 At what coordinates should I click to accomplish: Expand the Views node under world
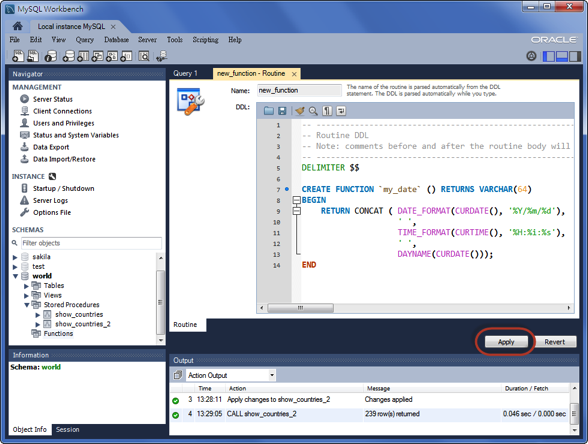26,296
